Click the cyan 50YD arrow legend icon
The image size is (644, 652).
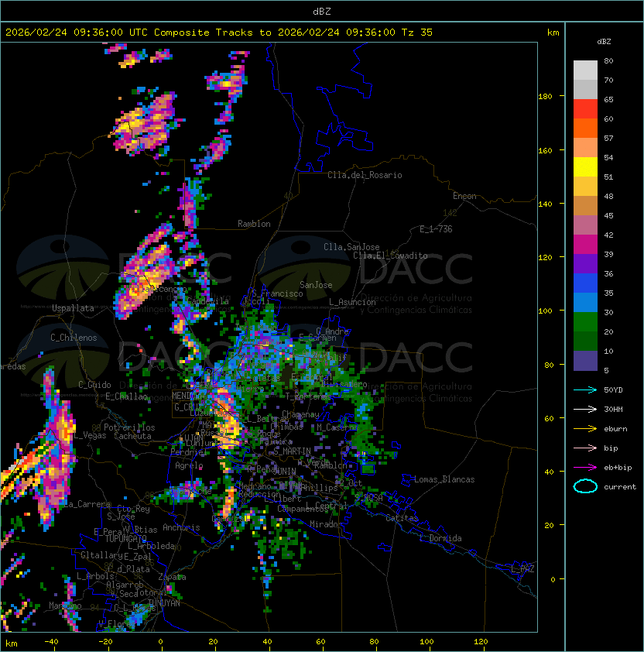tap(585, 390)
